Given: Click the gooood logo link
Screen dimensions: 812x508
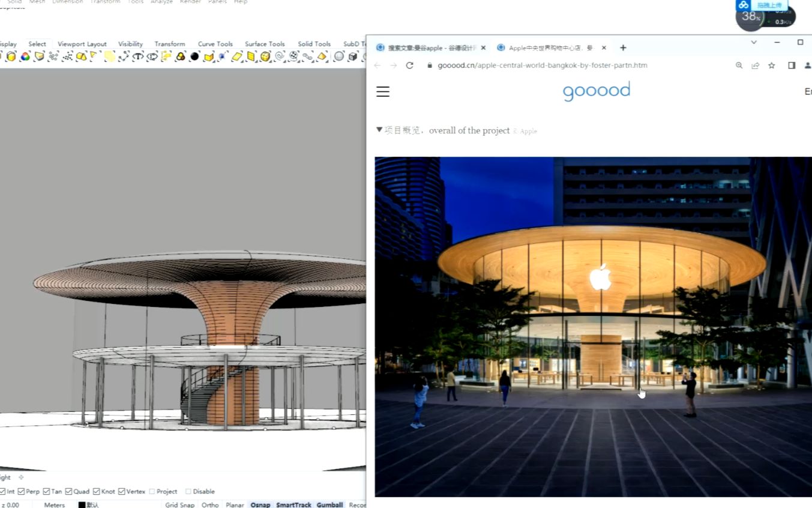Looking at the screenshot, I should (x=597, y=91).
